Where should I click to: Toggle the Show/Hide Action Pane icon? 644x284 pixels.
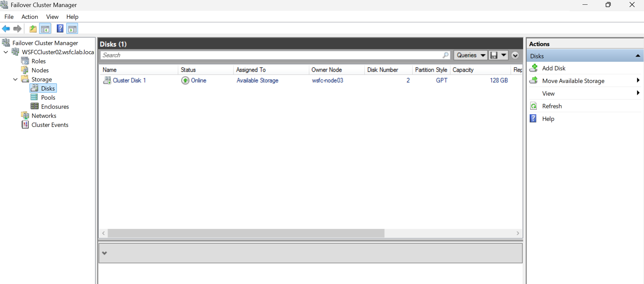[72, 29]
